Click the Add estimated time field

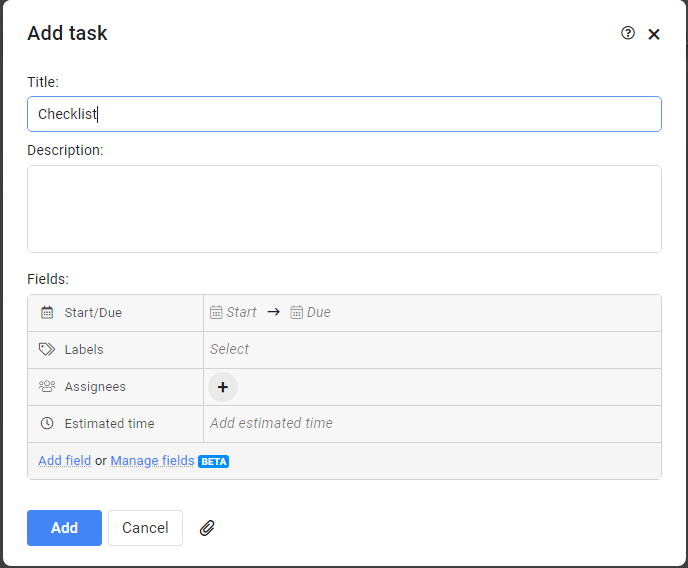(432, 423)
